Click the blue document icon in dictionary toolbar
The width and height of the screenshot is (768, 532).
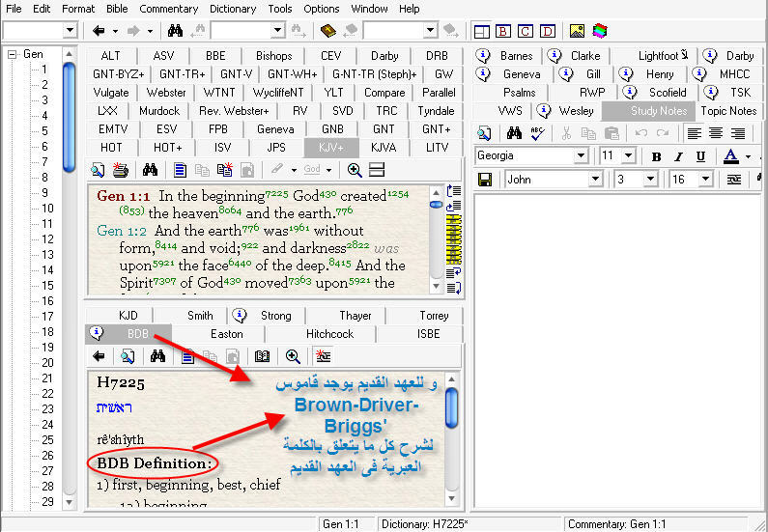tap(188, 357)
